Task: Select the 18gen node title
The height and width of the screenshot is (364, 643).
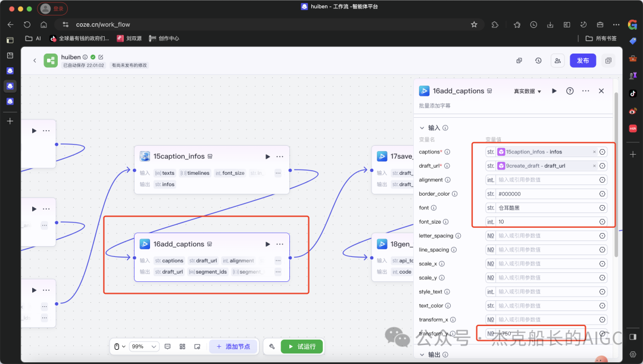Action: [400, 244]
